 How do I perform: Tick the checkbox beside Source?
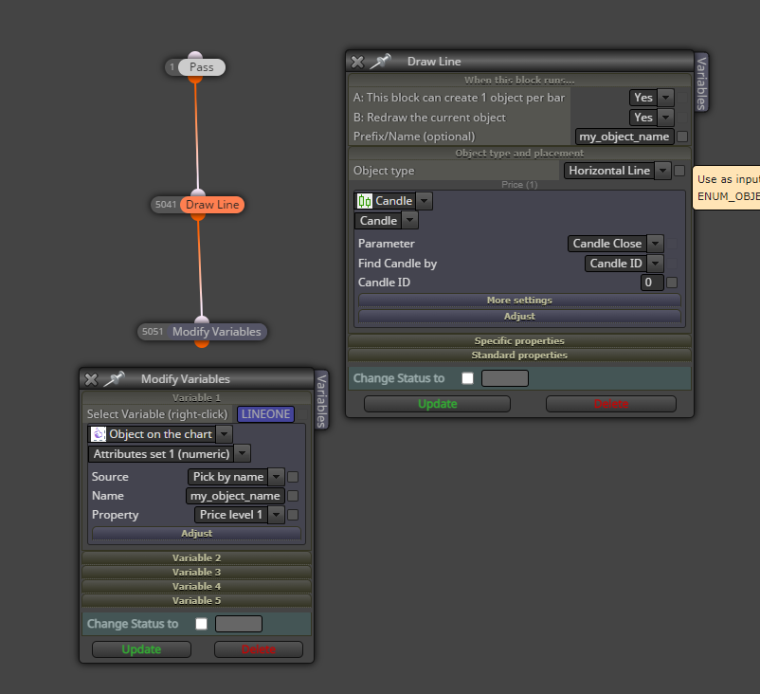(x=293, y=477)
